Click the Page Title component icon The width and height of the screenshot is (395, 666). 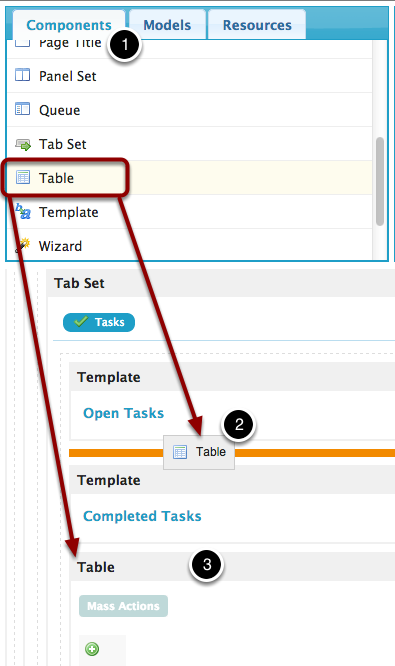click(23, 42)
